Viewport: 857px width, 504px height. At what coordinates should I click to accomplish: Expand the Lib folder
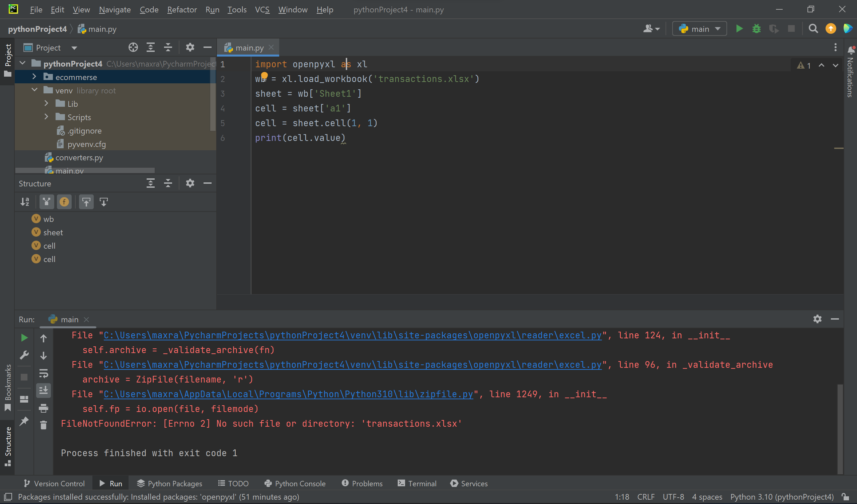coord(47,103)
